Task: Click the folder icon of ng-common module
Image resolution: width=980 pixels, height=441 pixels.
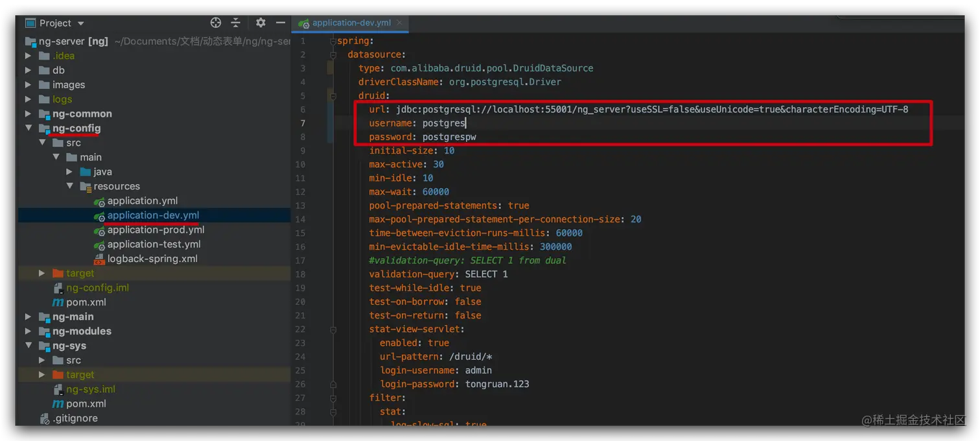Action: click(44, 114)
